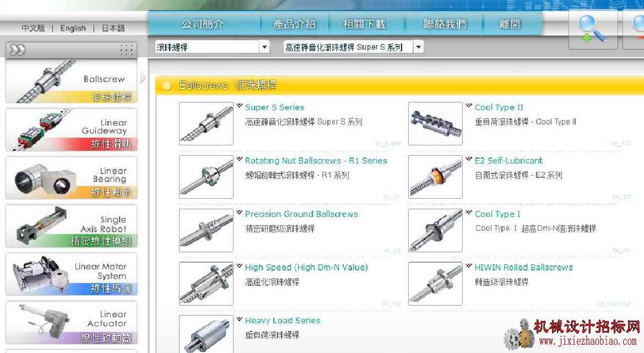Open the Single Axis Robot category
The height and width of the screenshot is (353, 644).
(72, 226)
